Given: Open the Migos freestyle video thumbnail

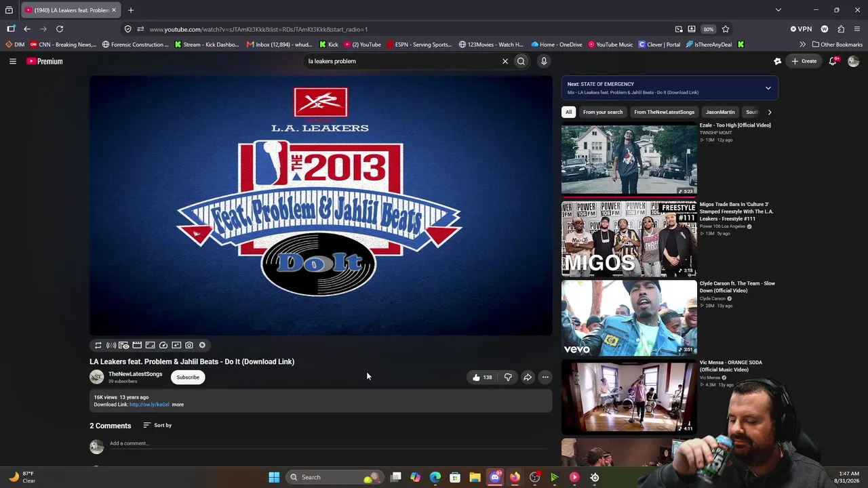Looking at the screenshot, I should (629, 239).
